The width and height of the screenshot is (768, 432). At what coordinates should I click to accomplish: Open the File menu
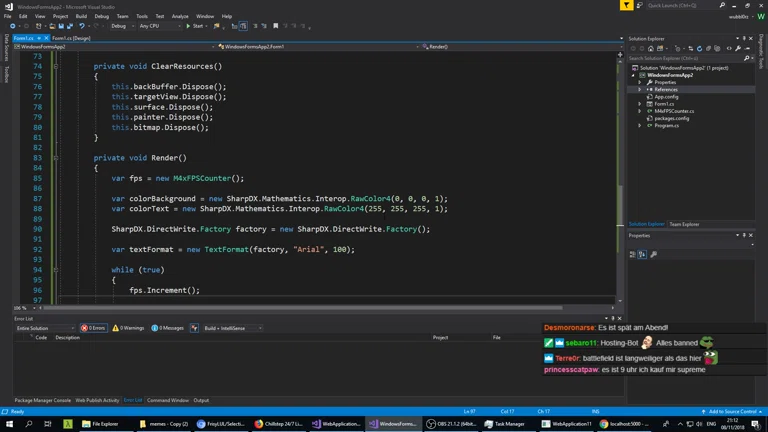point(8,16)
